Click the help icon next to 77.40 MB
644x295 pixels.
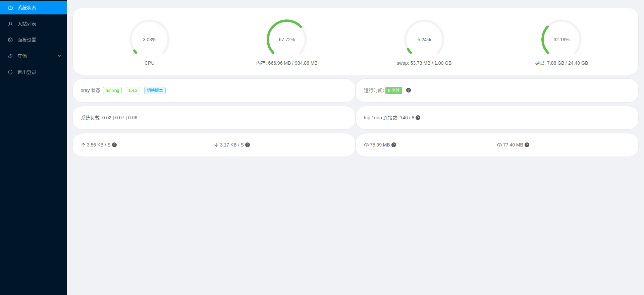point(527,145)
